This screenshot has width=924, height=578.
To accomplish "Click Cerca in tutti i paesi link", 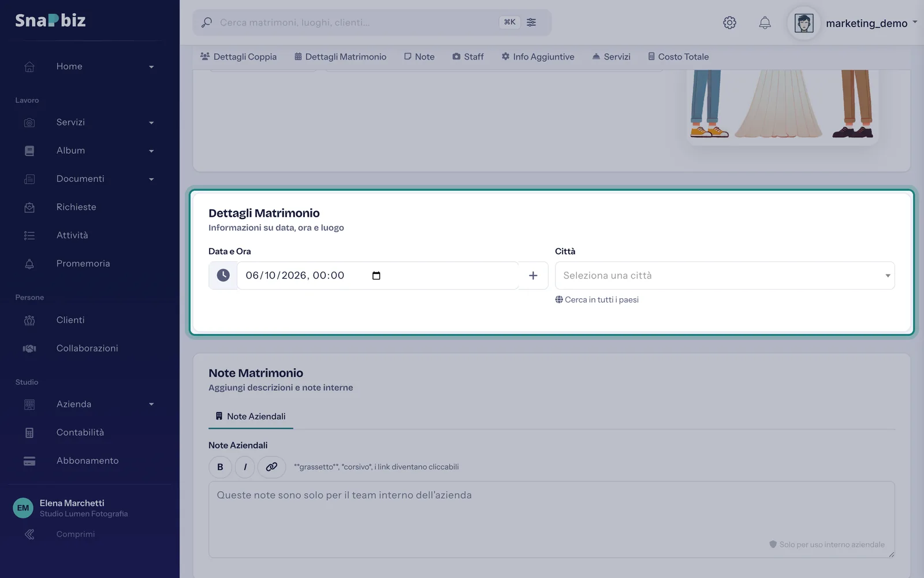I will coord(597,299).
